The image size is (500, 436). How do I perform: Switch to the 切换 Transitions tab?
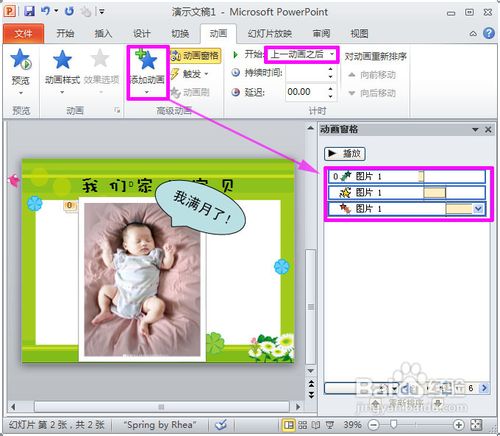pos(180,33)
